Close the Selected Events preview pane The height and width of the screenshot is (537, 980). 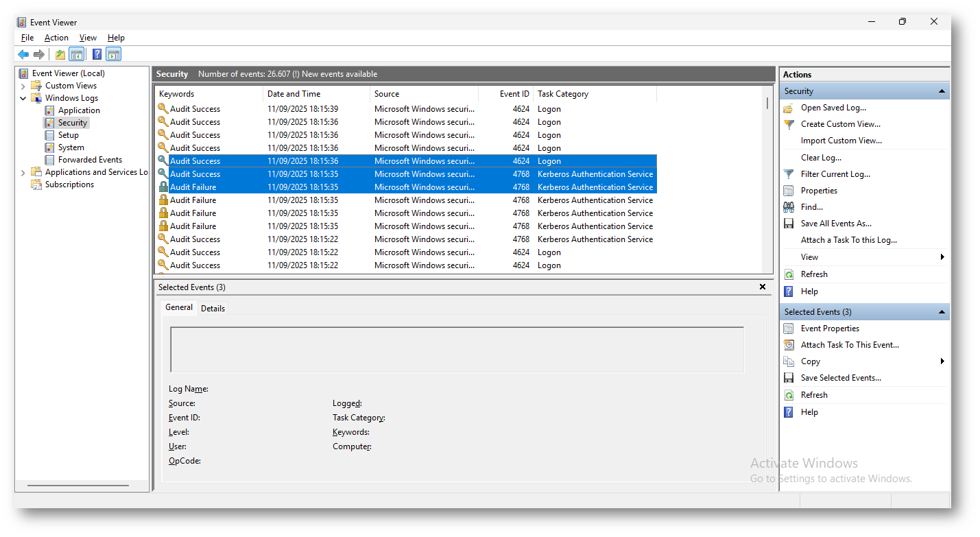pyautogui.click(x=762, y=287)
